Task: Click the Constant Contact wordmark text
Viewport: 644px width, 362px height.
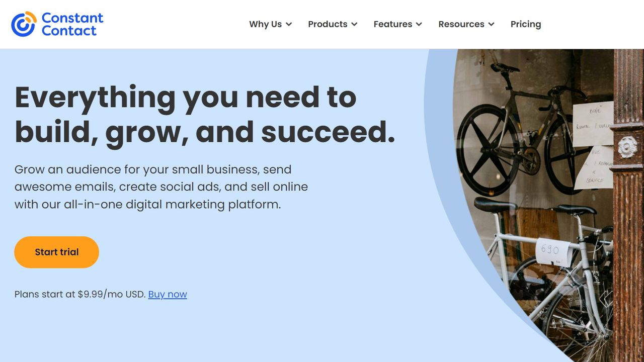Action: (x=72, y=24)
